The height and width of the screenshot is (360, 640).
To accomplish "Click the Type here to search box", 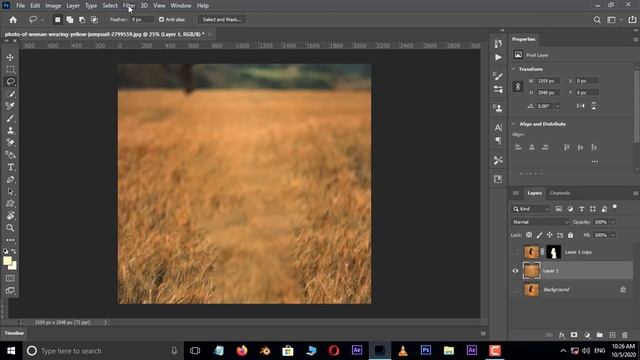I will pos(103,351).
